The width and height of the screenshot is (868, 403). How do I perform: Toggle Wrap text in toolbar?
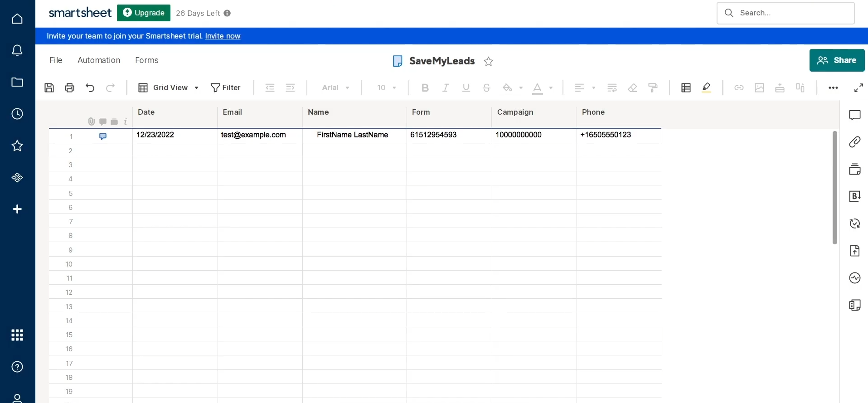612,87
